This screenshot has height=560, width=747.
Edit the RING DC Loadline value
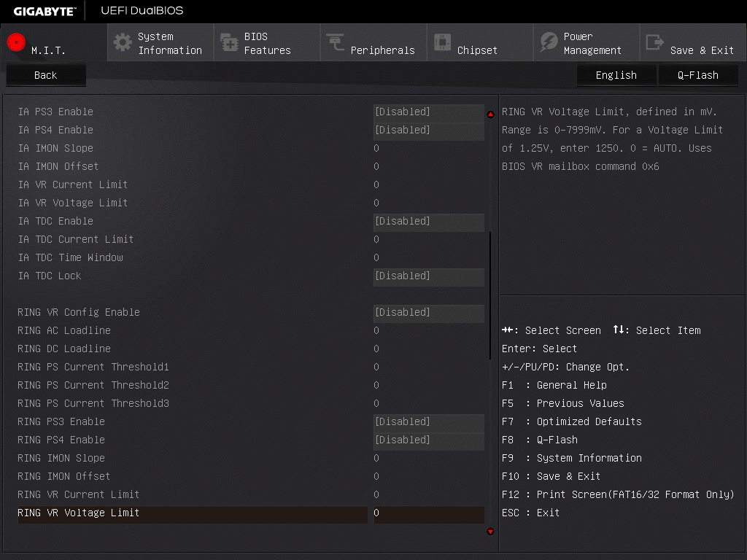376,349
